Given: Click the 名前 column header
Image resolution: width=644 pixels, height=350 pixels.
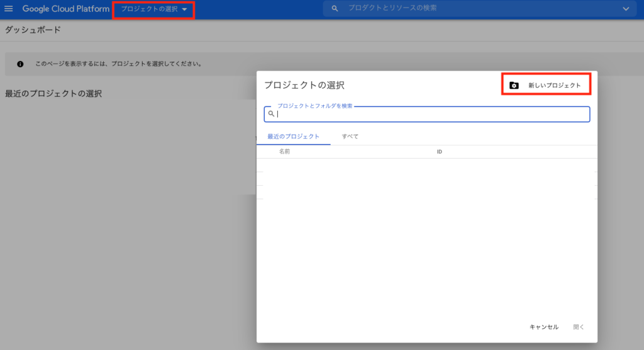Looking at the screenshot, I should 285,152.
